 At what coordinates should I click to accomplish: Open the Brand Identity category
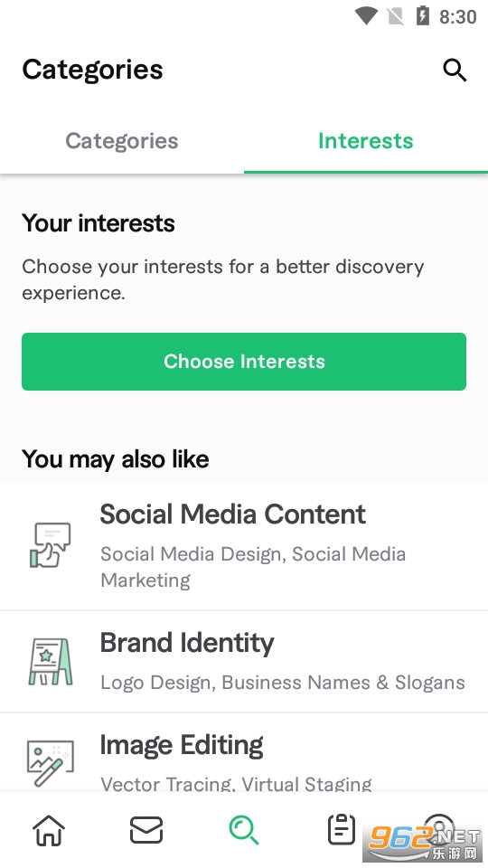pyautogui.click(x=244, y=662)
